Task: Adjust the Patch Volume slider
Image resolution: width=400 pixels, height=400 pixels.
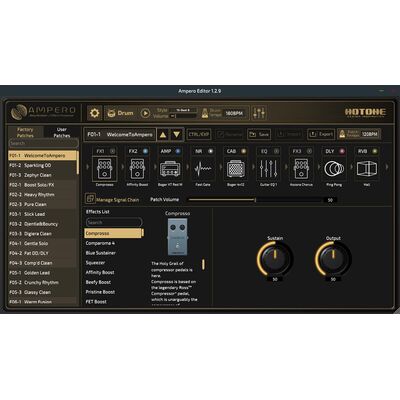Action: 255,200
